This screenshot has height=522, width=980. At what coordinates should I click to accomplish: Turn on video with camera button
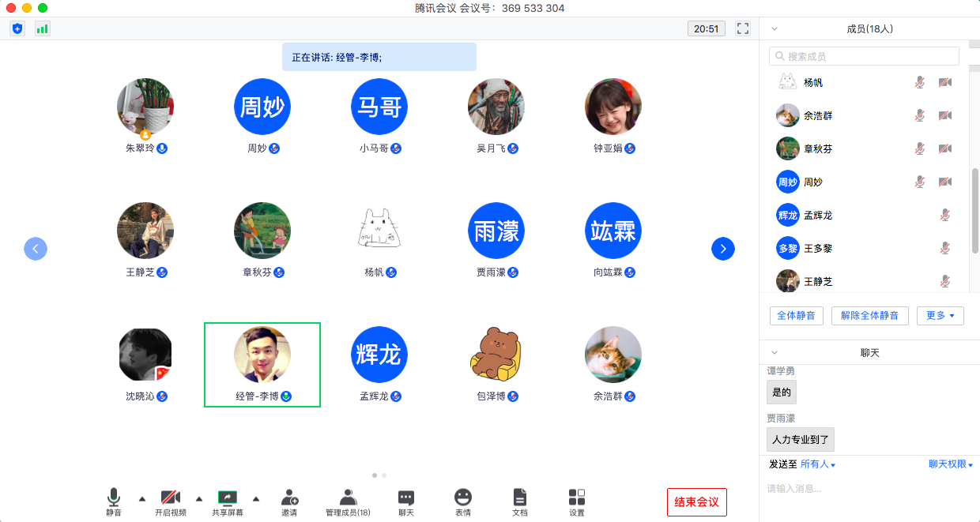pos(171,501)
